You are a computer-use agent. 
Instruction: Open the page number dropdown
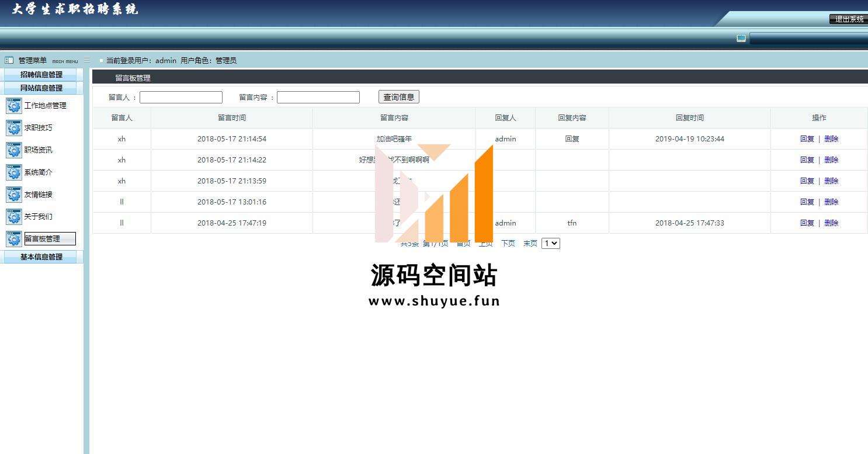point(550,243)
